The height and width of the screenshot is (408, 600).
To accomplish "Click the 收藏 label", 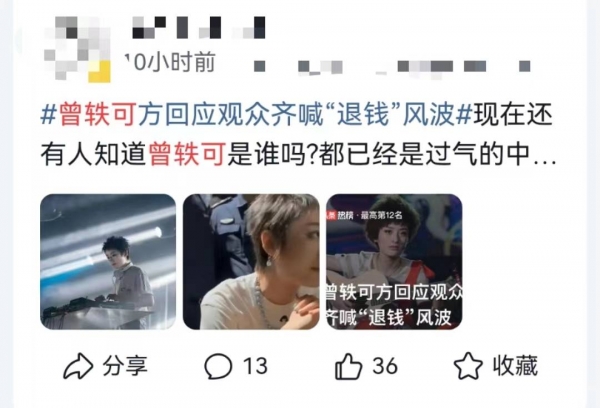I will tap(515, 366).
